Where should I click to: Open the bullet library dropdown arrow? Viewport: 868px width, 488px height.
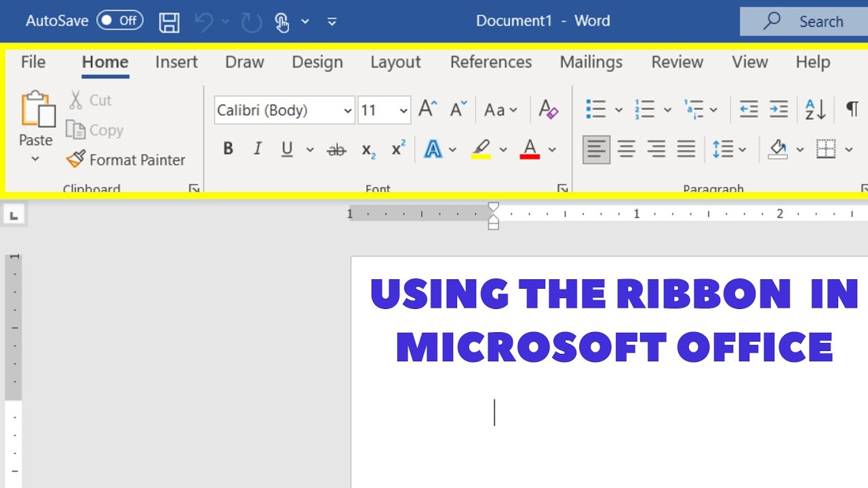click(x=618, y=110)
